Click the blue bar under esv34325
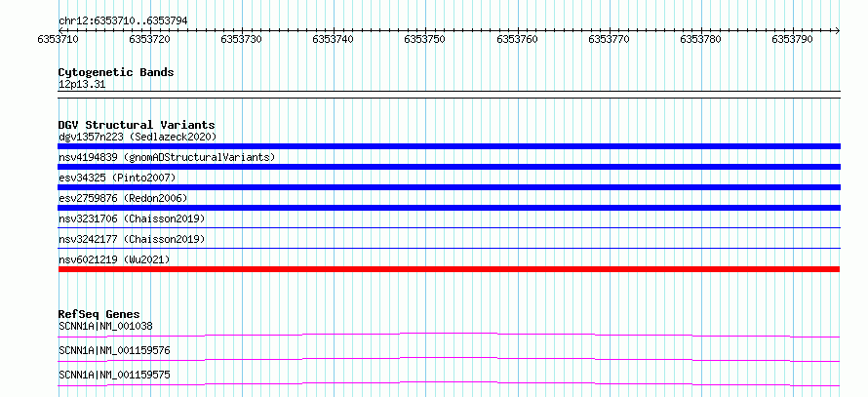 tap(449, 187)
